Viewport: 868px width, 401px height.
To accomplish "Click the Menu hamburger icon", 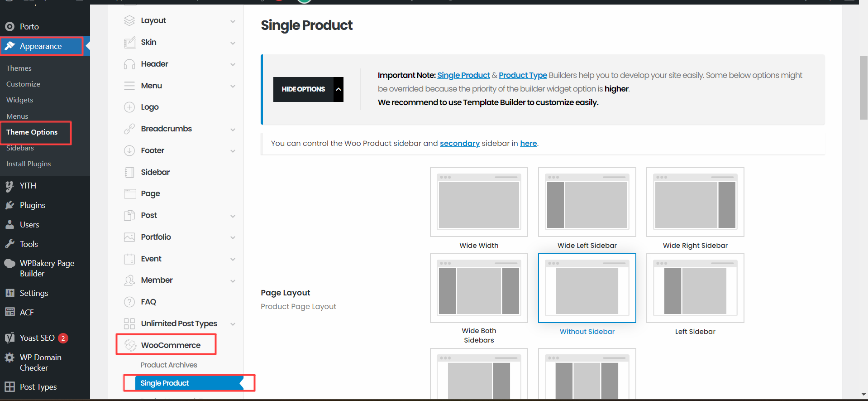I will pos(129,86).
